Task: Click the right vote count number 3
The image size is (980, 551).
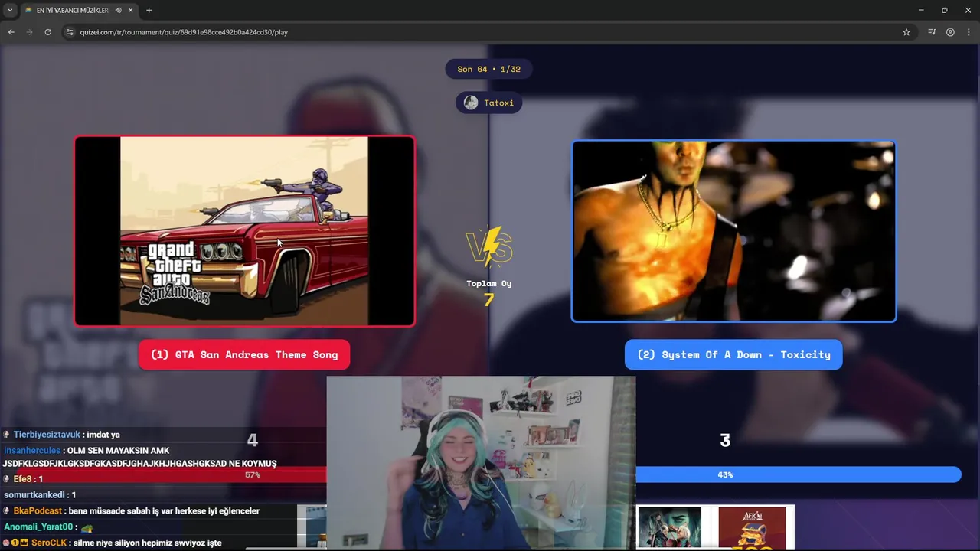Action: click(725, 440)
